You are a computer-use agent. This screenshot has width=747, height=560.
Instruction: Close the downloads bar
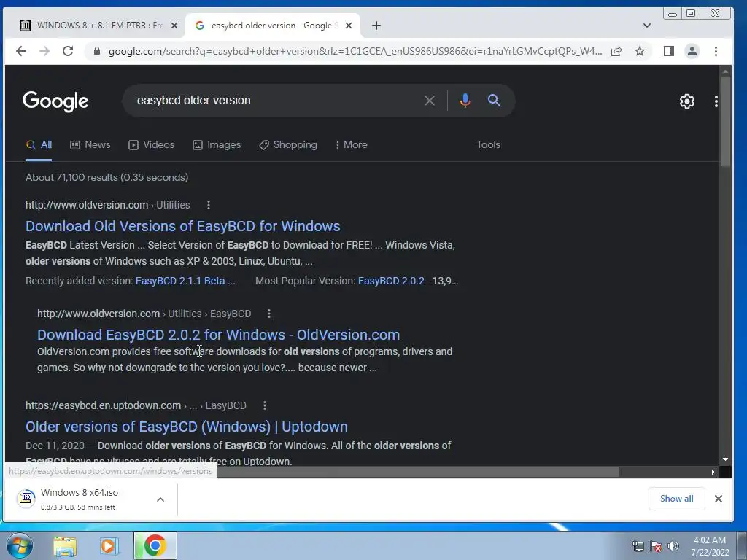tap(718, 499)
